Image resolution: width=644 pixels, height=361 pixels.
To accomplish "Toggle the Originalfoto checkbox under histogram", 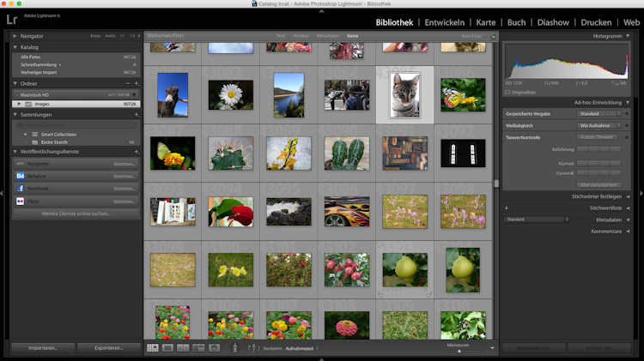I will click(x=507, y=92).
